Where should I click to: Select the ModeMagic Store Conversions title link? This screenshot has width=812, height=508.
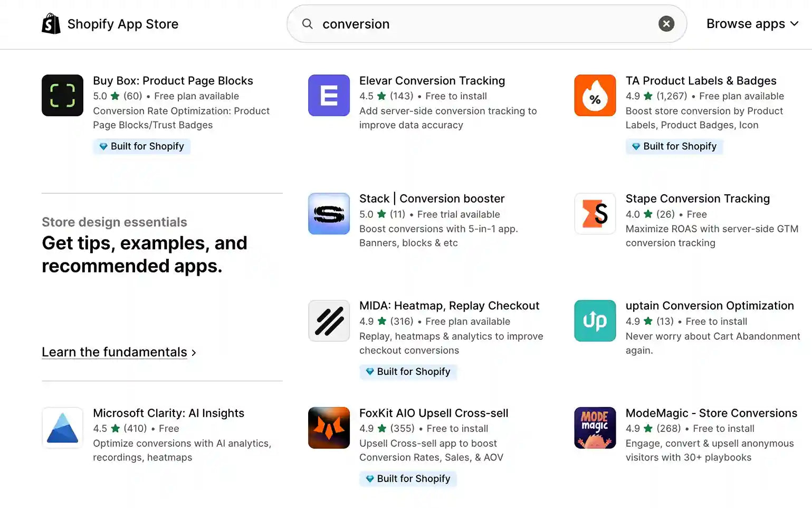point(711,413)
